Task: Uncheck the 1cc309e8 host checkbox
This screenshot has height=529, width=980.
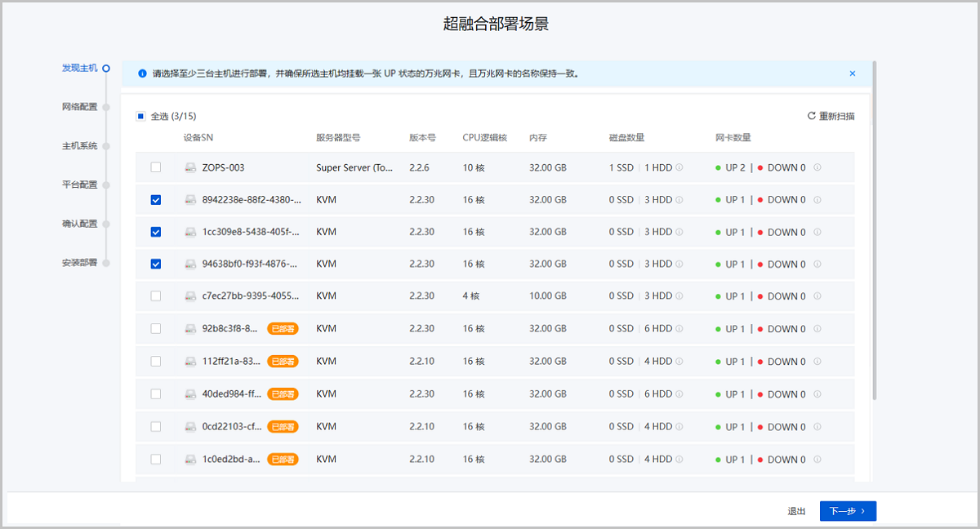Action: pos(156,232)
